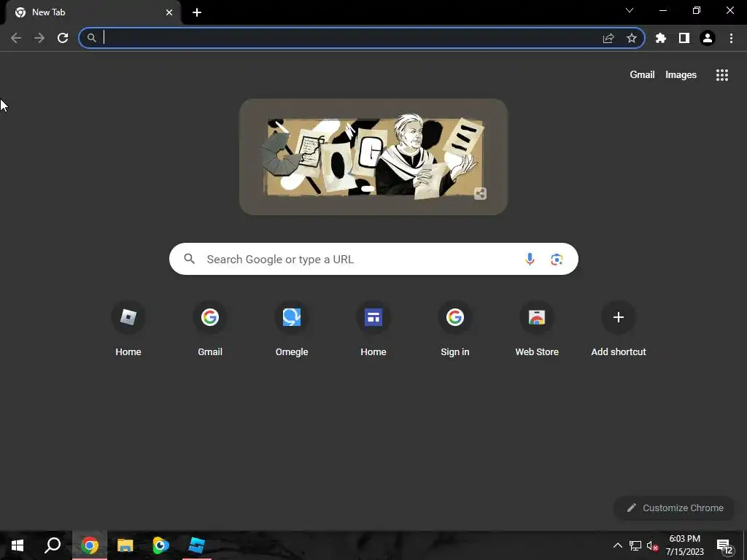Open Chrome's three-dot menu

tap(731, 38)
